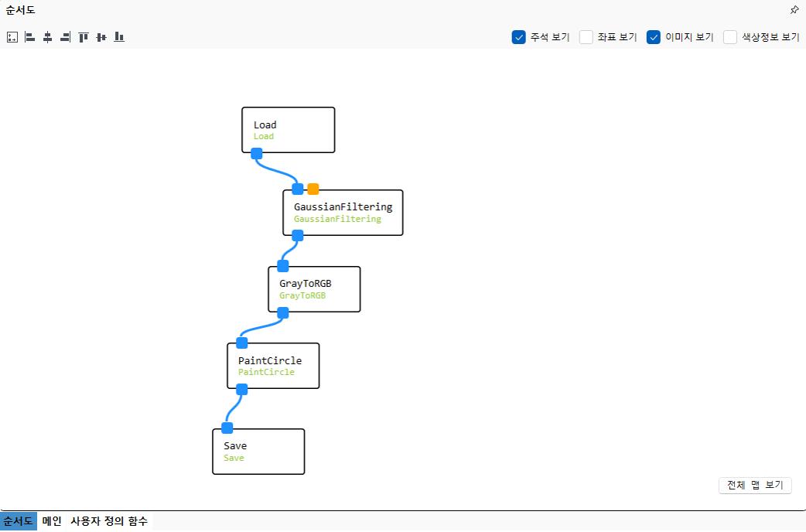Enable the 좌표 보기 checkbox
Image resolution: width=806 pixels, height=532 pixels.
click(586, 37)
